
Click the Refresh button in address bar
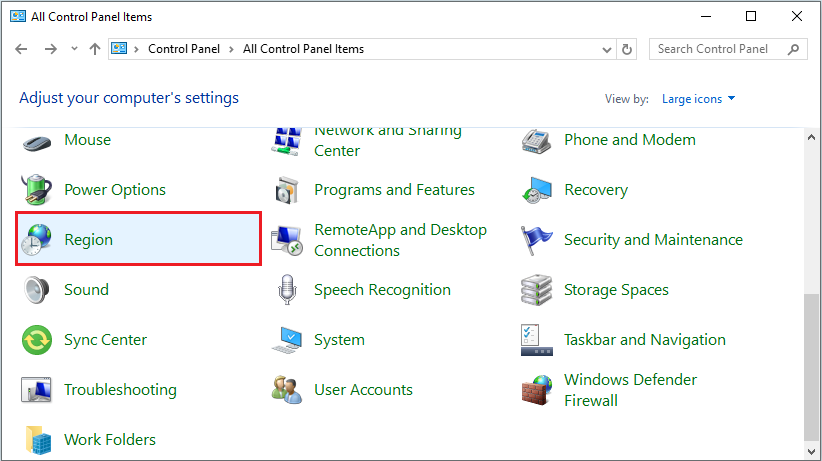(x=627, y=49)
